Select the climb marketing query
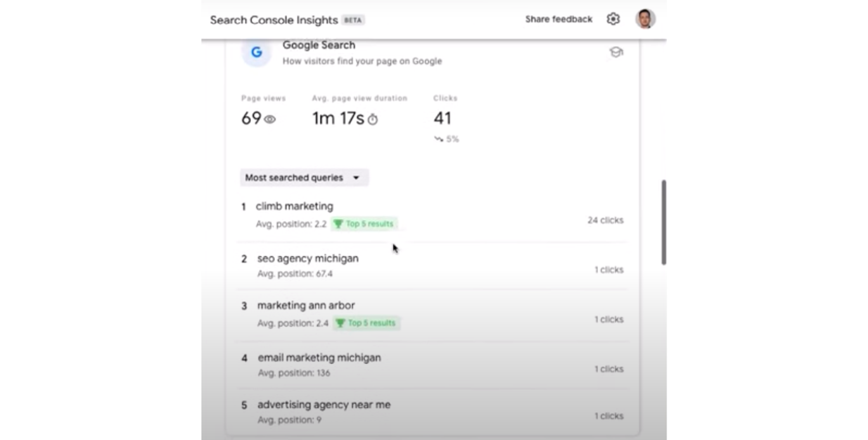 coord(295,206)
